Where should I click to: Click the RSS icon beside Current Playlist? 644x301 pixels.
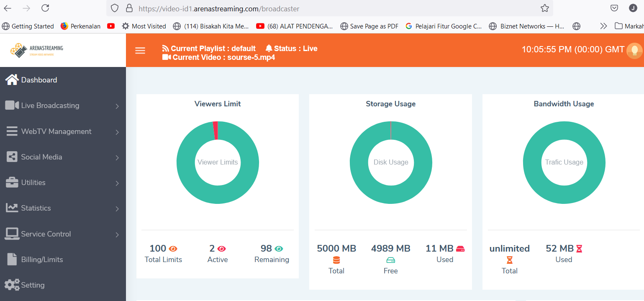[166, 48]
